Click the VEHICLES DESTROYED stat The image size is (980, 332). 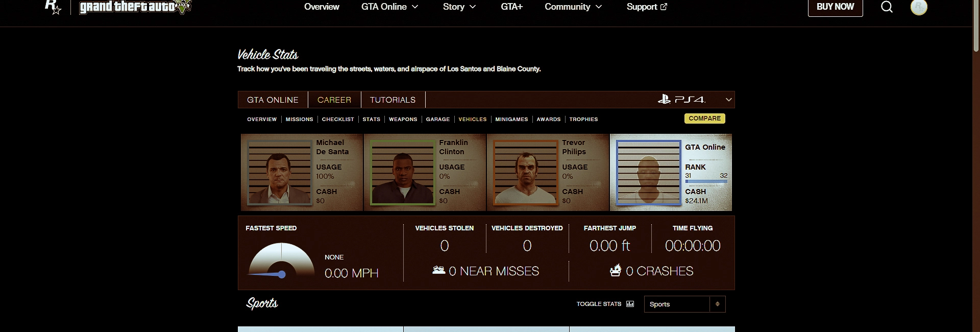coord(527,239)
